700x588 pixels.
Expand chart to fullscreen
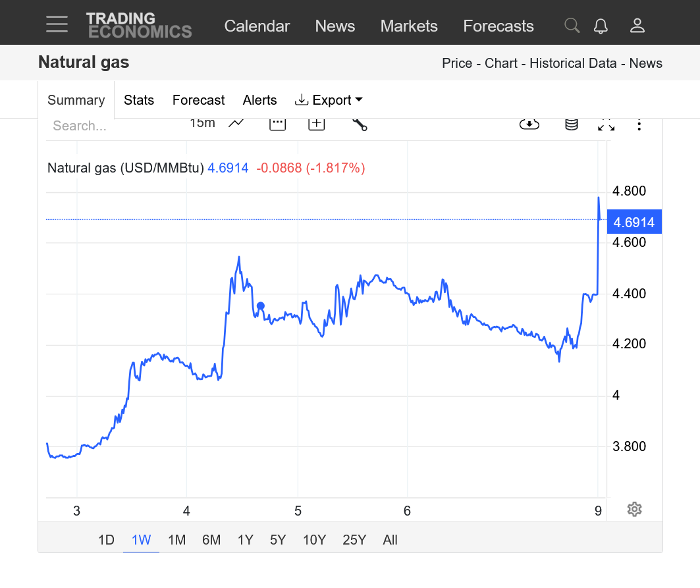click(x=606, y=125)
